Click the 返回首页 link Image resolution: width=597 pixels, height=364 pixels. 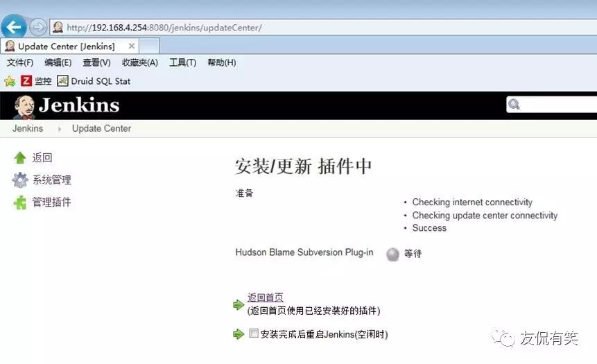click(x=266, y=297)
